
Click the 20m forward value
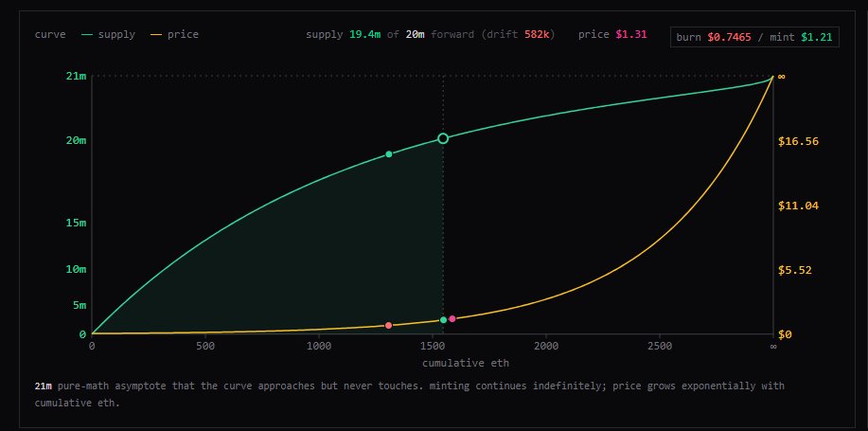pyautogui.click(x=416, y=34)
